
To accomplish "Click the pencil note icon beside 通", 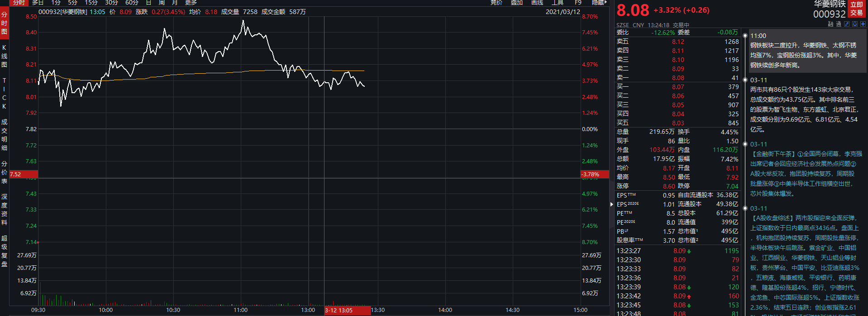I will pos(847,24).
